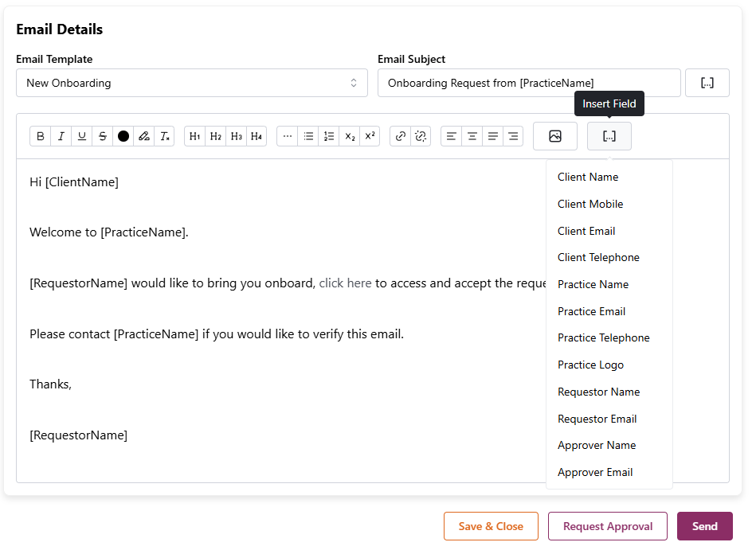This screenshot has width=756, height=550.
Task: Click the Request Approval button
Action: pos(608,526)
